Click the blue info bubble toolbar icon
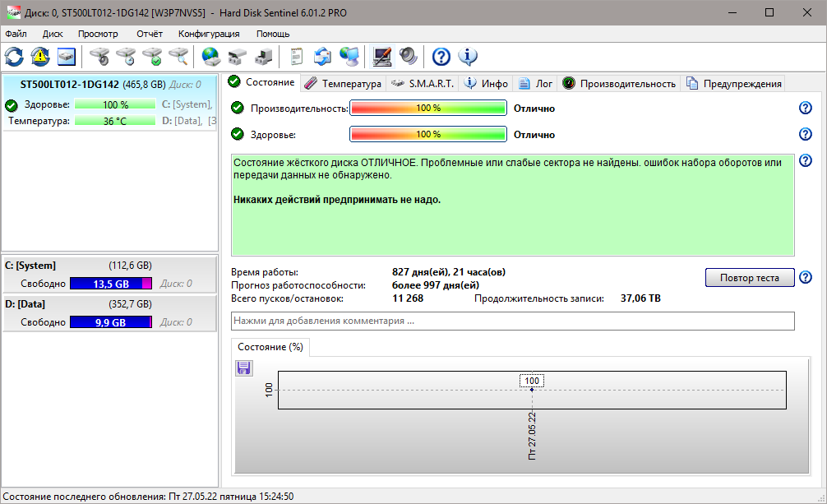The width and height of the screenshot is (827, 504). pyautogui.click(x=468, y=57)
